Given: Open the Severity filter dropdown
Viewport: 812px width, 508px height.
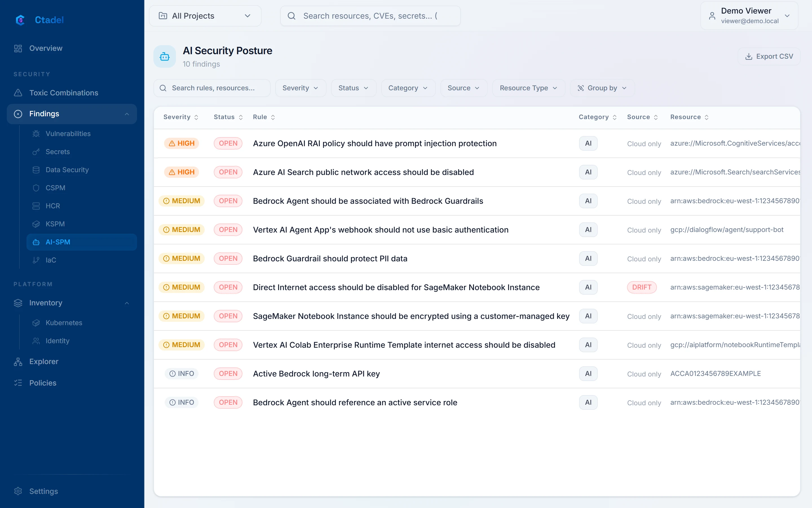Looking at the screenshot, I should click(300, 88).
